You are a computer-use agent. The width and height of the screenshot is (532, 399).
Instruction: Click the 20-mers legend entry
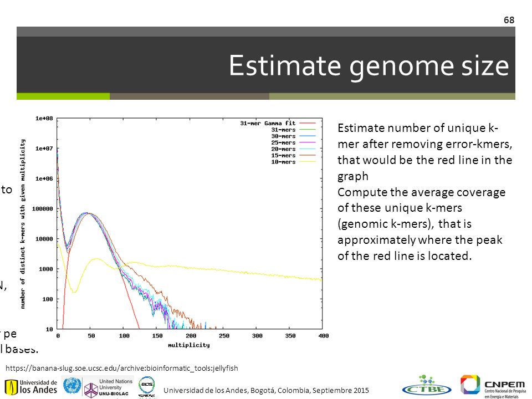point(293,149)
